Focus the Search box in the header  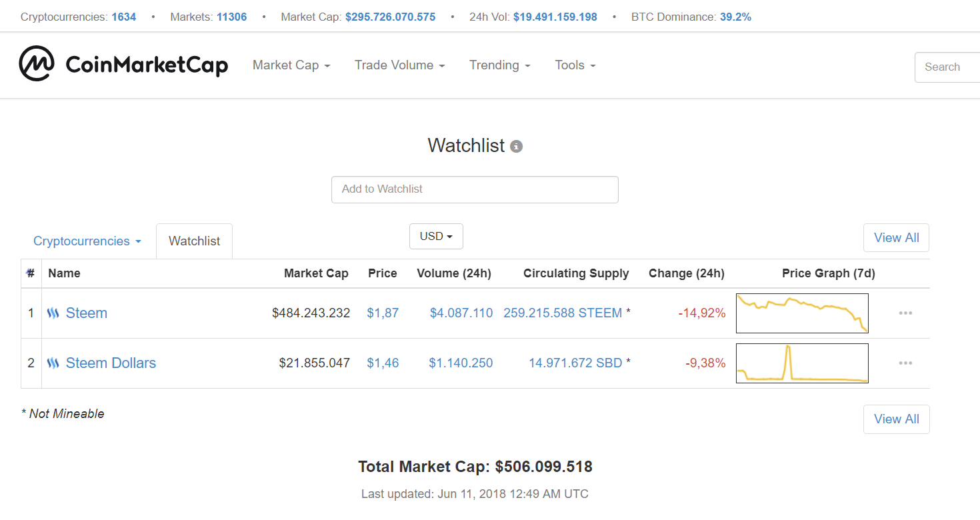tap(947, 67)
